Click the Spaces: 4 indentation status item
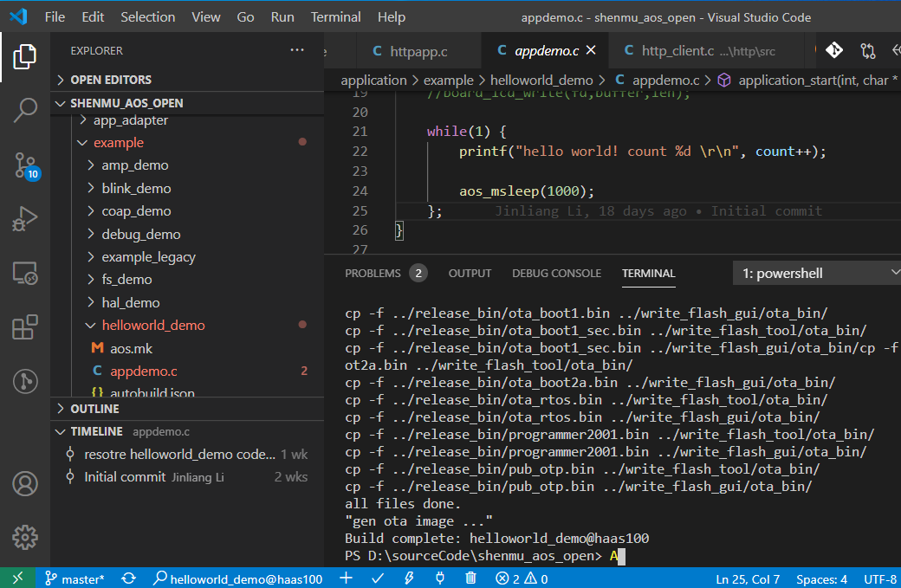Screen dimensions: 901x588 coord(821,578)
